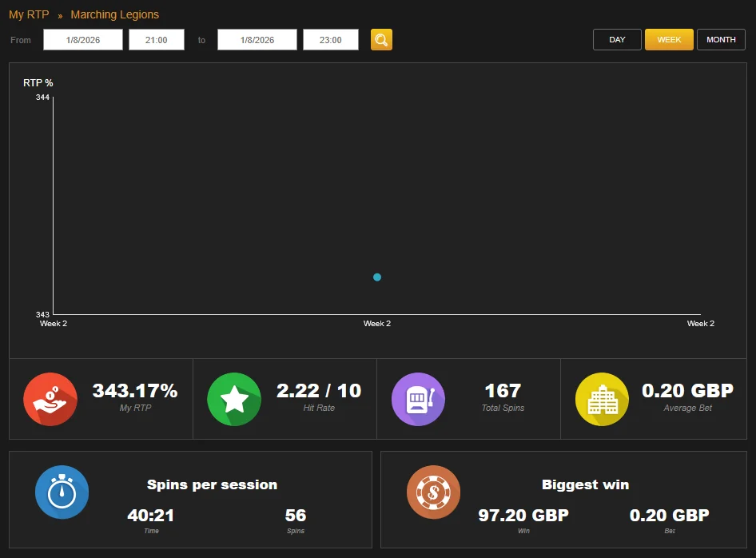Click the Biggest win heading

(x=585, y=484)
